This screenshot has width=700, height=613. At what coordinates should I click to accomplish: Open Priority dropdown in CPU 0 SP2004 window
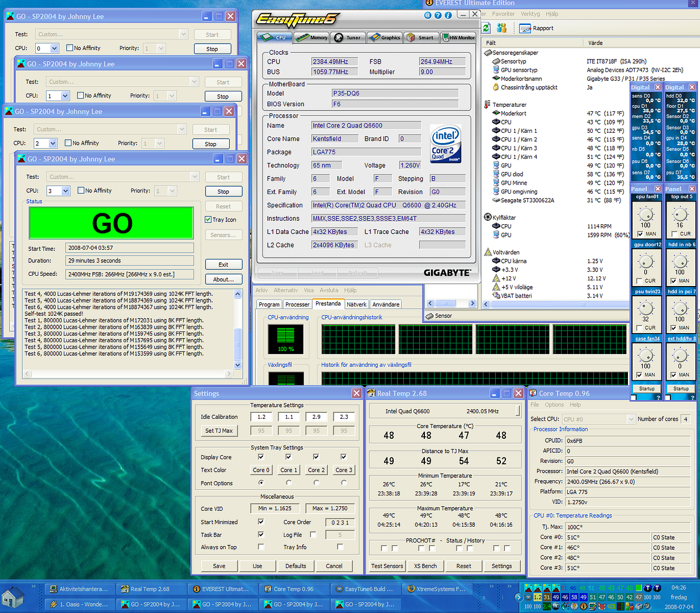point(161,49)
